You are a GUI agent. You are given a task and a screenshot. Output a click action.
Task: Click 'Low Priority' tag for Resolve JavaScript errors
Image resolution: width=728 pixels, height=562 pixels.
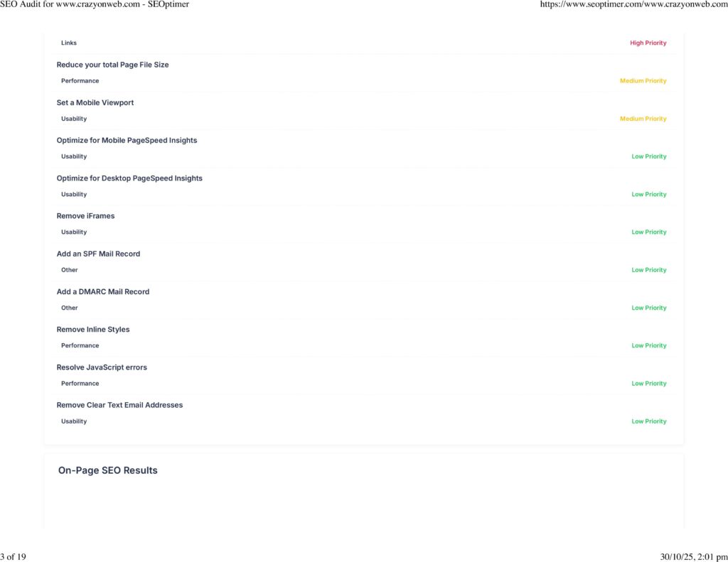point(648,384)
